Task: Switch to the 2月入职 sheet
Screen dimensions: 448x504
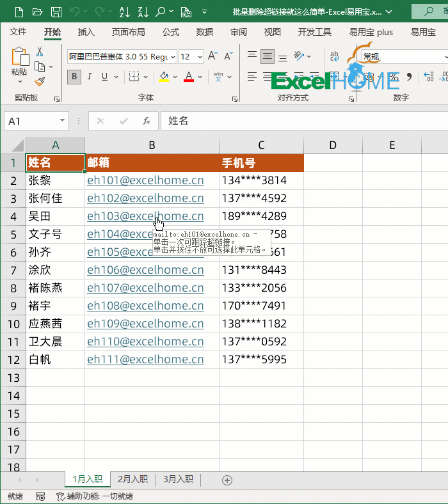Action: (133, 479)
